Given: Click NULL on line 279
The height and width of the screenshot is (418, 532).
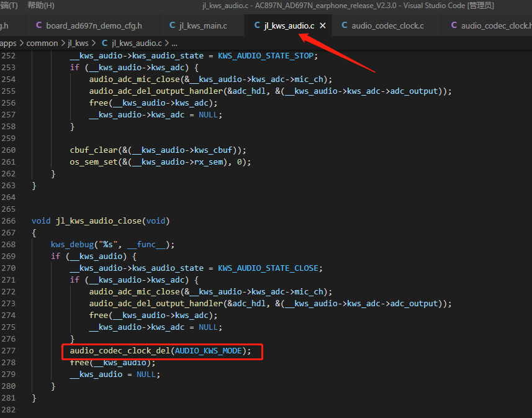Looking at the screenshot, I should 146,375.
